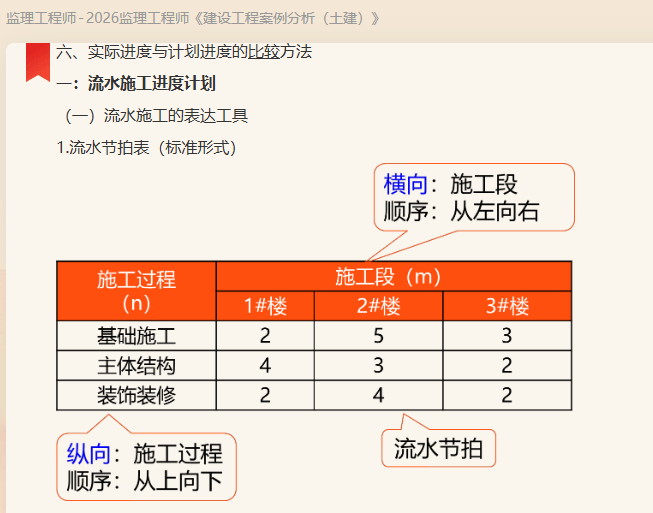The height and width of the screenshot is (513, 653).
Task: Select the 施工段 (m) table header
Action: (393, 276)
